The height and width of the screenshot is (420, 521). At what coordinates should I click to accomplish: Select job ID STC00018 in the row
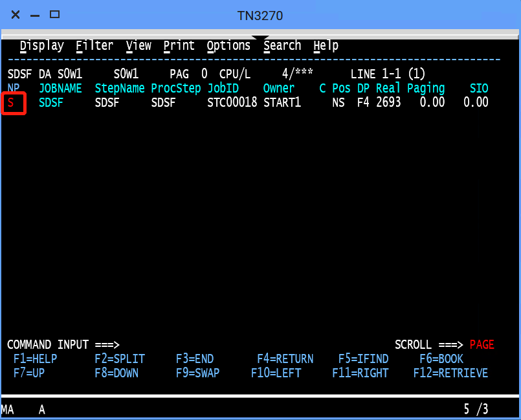coord(232,103)
